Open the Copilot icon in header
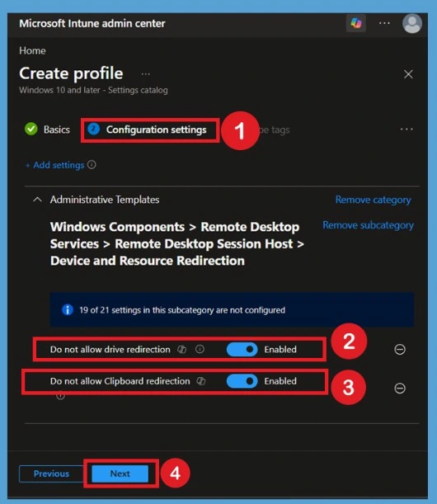 (x=356, y=23)
